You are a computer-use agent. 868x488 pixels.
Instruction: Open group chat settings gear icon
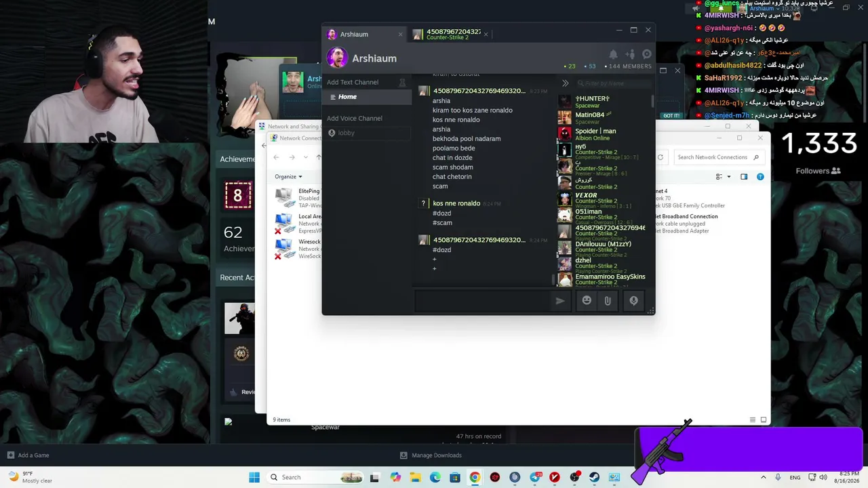pos(647,54)
